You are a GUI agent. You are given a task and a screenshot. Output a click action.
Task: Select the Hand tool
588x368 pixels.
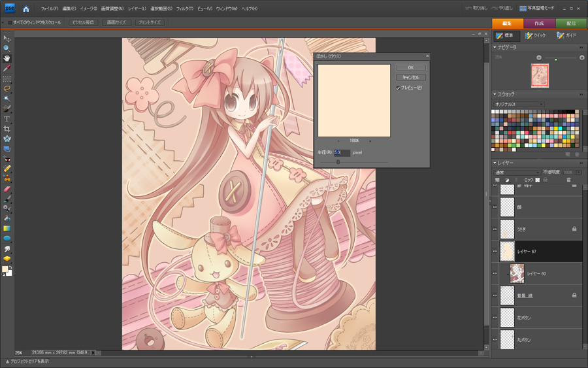[7, 59]
